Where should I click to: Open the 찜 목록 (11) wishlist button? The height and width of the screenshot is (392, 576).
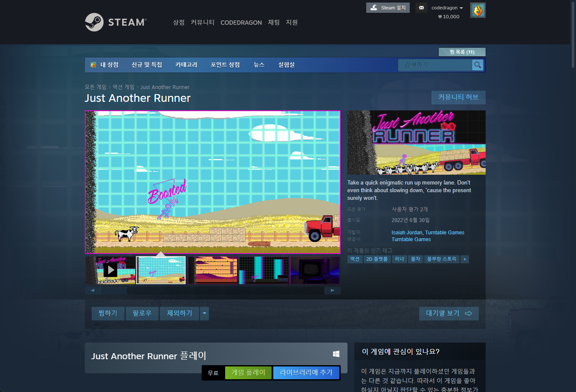(462, 52)
